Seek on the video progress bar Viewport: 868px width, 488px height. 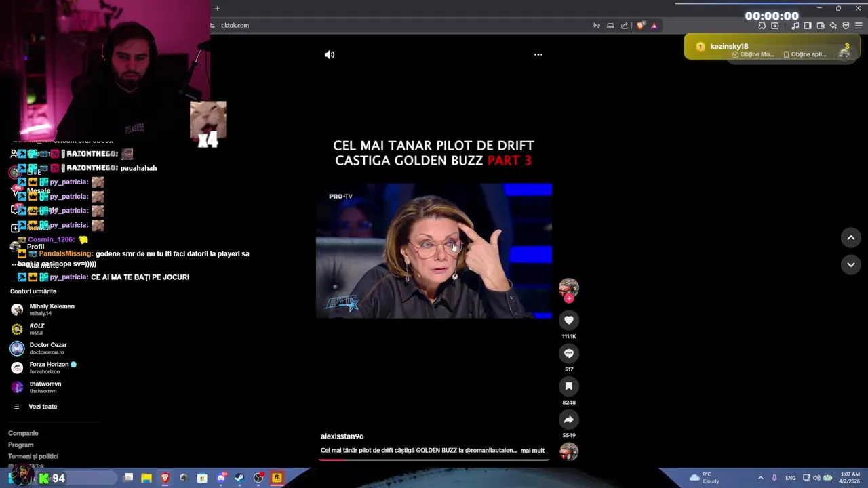[434, 460]
